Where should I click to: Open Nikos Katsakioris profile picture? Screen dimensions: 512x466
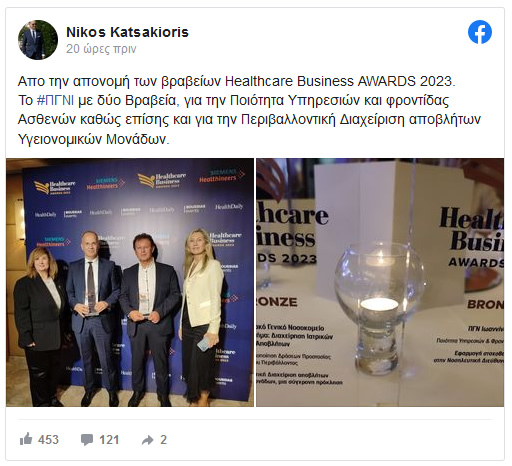click(38, 40)
